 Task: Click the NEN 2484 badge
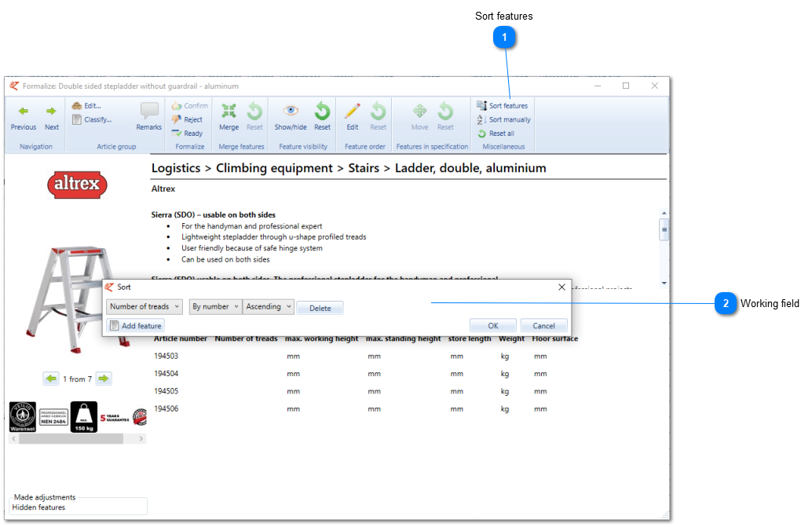(54, 417)
